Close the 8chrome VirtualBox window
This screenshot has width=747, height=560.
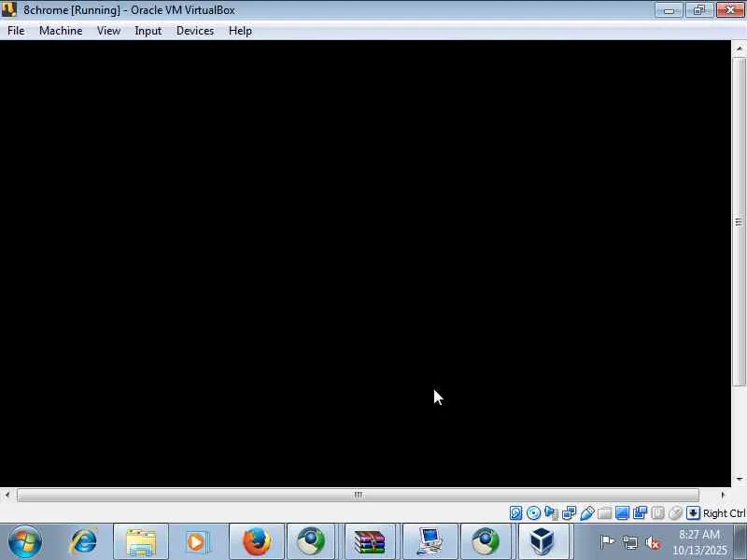click(730, 10)
